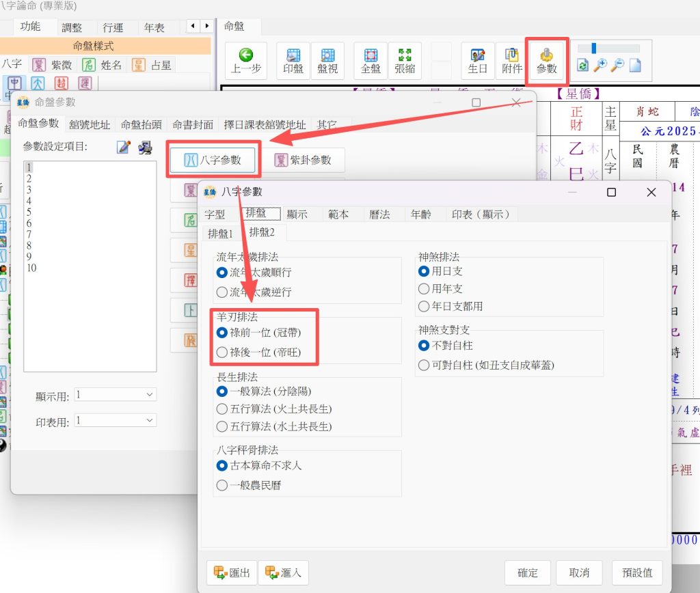Select 祿後一位 (帝旺) radio option
Viewport: 700px width, 593px height.
(x=221, y=353)
